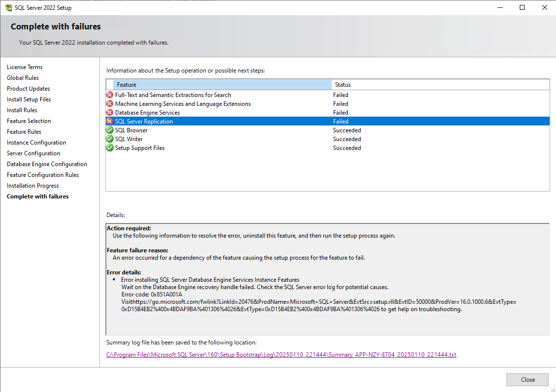Click the green success icon next to SQL Browser
This screenshot has width=556, height=392.
coord(110,130)
